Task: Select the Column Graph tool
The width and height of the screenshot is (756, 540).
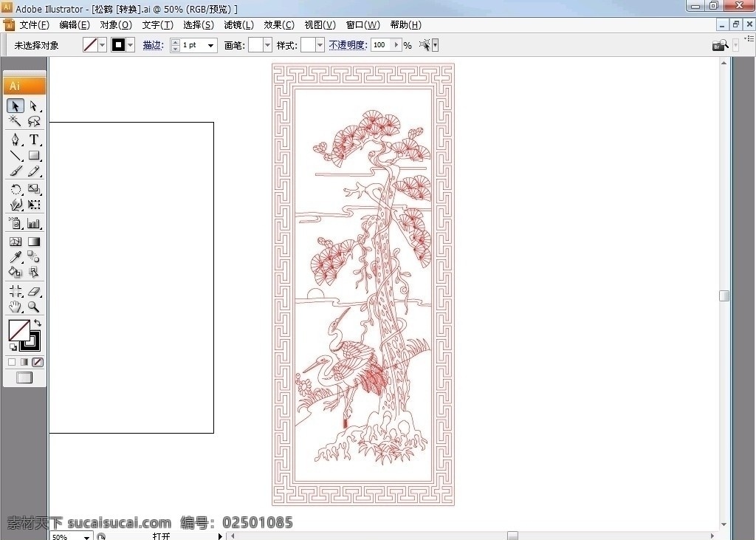Action: (34, 223)
